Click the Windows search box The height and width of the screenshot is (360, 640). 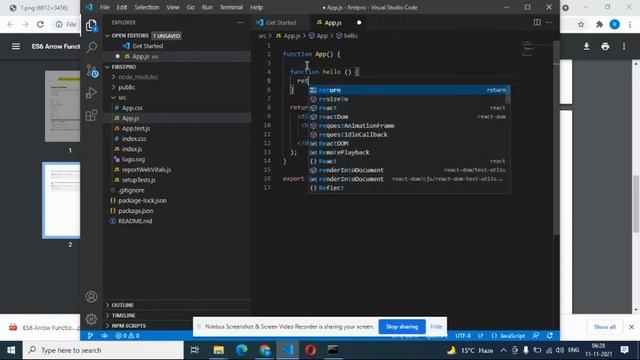[103, 350]
